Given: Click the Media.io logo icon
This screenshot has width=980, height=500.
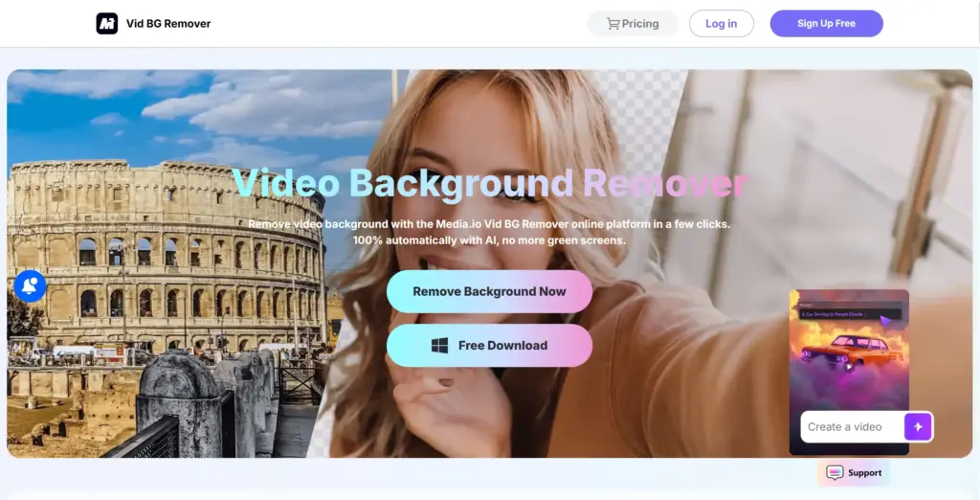Looking at the screenshot, I should 107,24.
